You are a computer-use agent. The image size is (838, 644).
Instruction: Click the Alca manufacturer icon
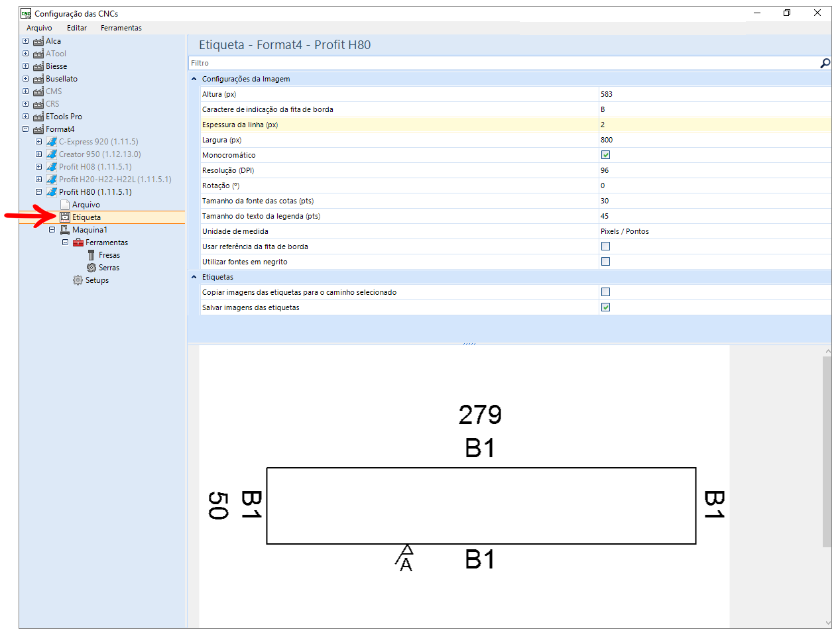point(38,41)
